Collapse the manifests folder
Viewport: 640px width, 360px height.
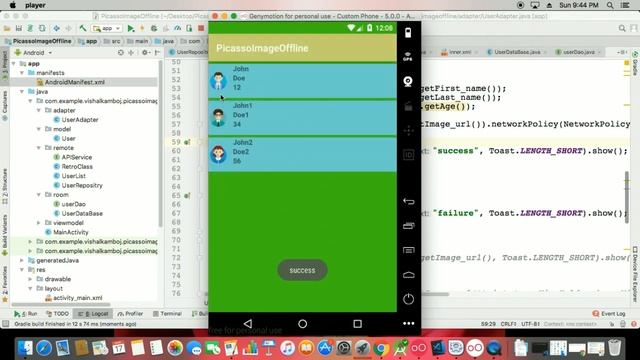[x=22, y=73]
